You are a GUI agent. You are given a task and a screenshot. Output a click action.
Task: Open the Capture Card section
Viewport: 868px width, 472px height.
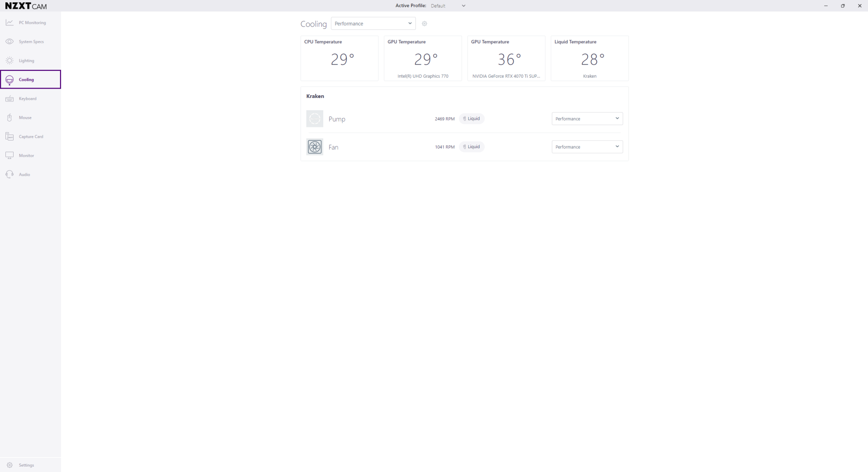[31, 136]
